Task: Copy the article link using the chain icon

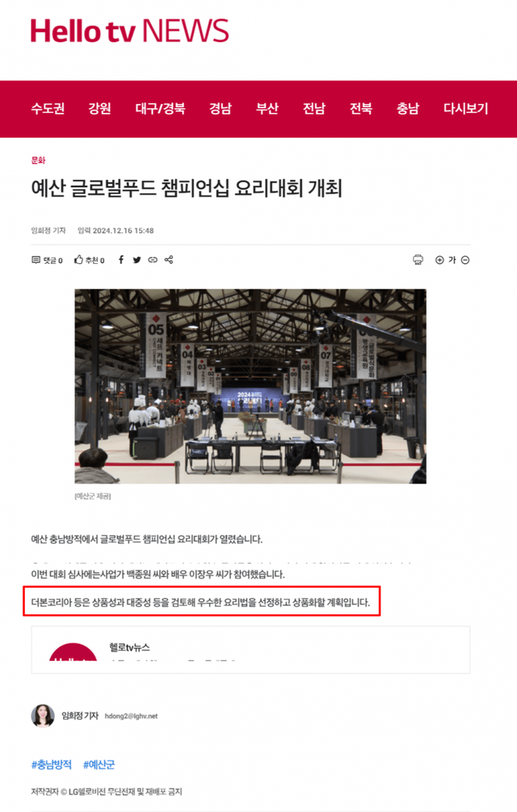Action: coord(153,260)
